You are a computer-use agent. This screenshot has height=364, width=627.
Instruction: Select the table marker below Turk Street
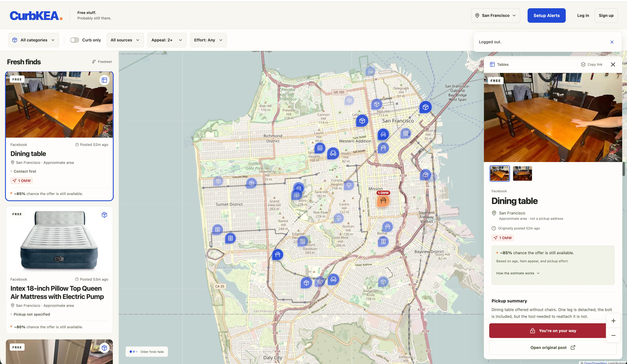[383, 148]
